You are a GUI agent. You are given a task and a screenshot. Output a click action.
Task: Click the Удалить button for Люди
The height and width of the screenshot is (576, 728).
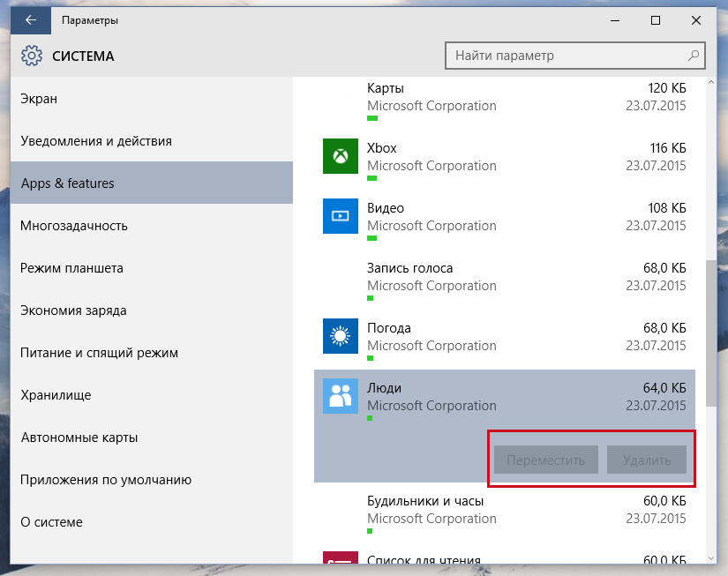point(647,460)
